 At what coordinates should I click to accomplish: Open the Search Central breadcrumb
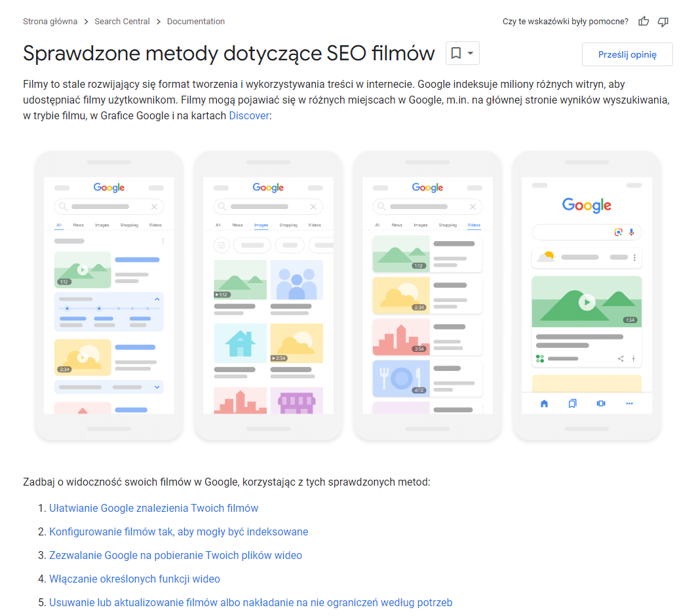122,21
